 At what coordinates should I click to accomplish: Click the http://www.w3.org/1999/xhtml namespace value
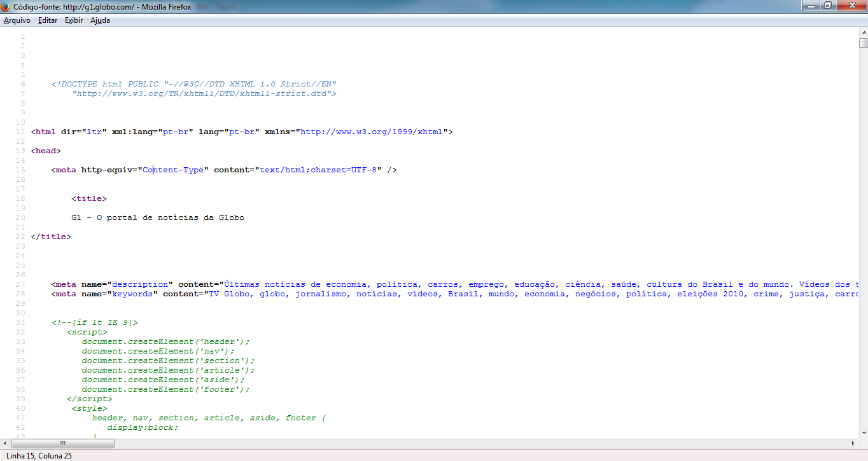(x=372, y=132)
